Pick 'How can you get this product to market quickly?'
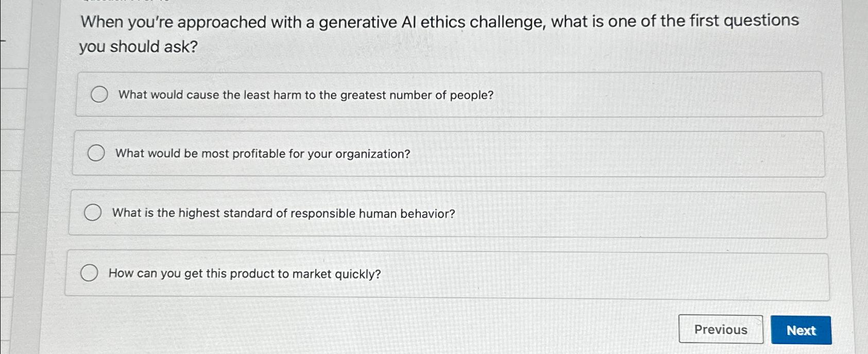This screenshot has width=868, height=354. click(x=90, y=273)
